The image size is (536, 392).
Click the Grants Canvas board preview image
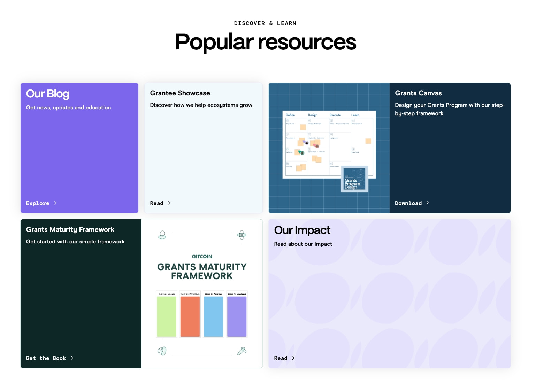click(x=329, y=144)
